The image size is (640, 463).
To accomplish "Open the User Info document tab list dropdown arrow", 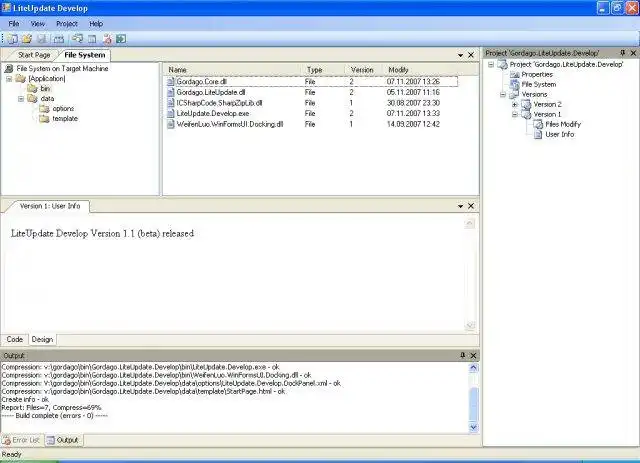I will [460, 206].
